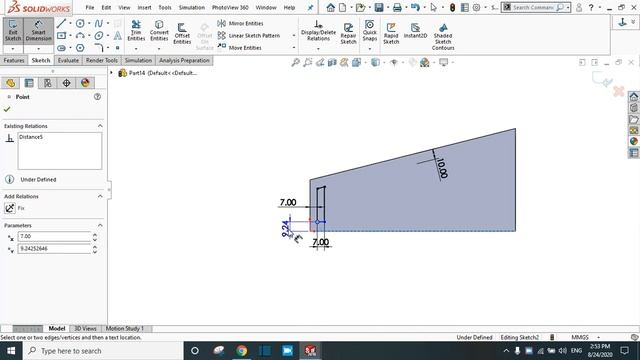Select the Arc sketch tool

point(80,36)
